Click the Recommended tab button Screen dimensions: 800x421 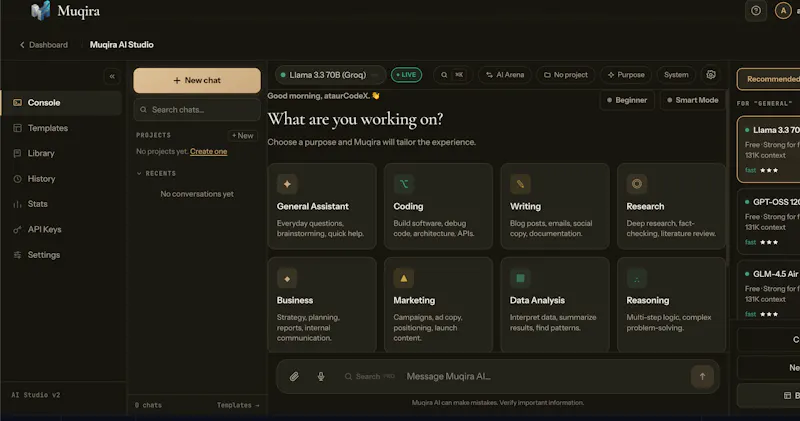(768, 79)
